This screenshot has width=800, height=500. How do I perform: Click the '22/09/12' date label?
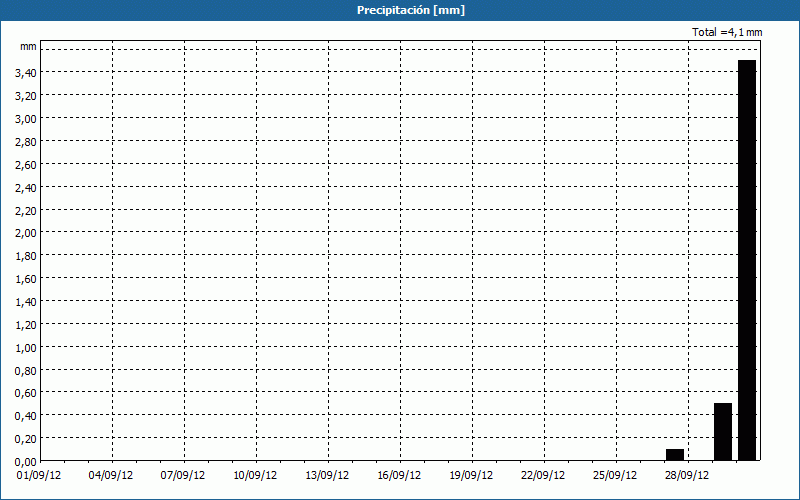[x=543, y=475]
